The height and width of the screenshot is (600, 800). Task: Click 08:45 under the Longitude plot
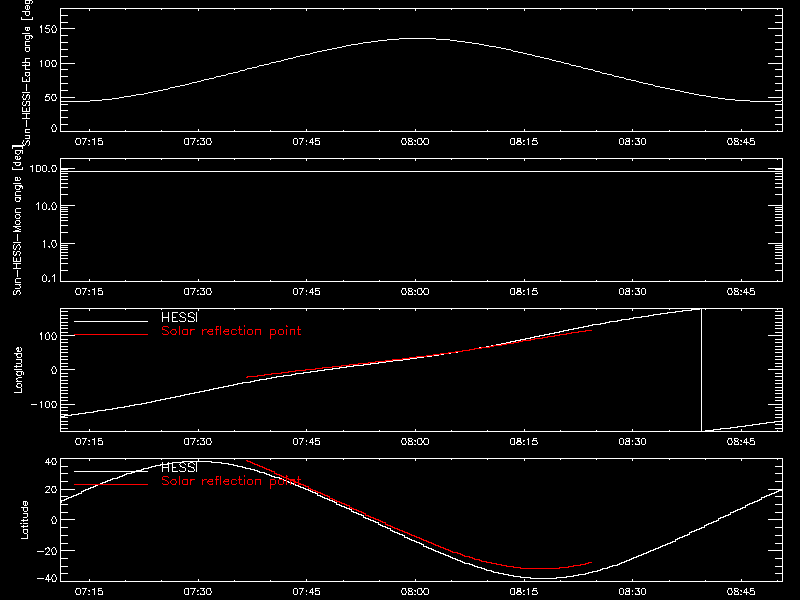741,442
